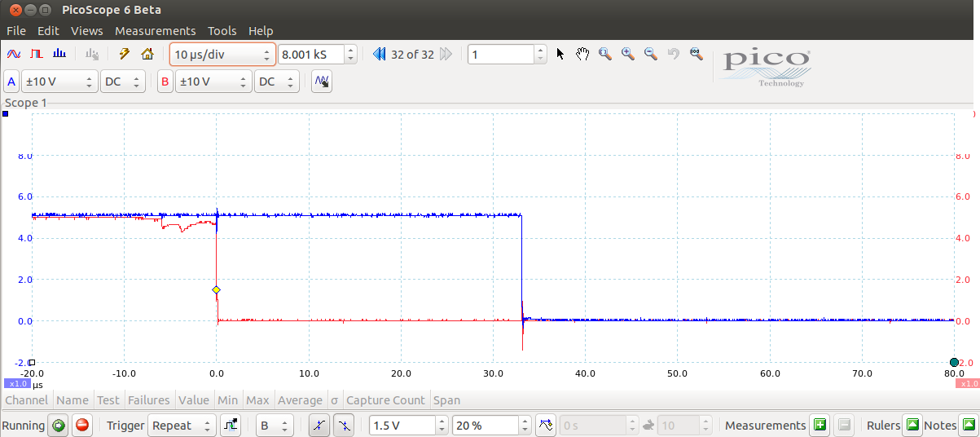Open the Tools menu
Image resolution: width=980 pixels, height=437 pixels.
tap(222, 31)
